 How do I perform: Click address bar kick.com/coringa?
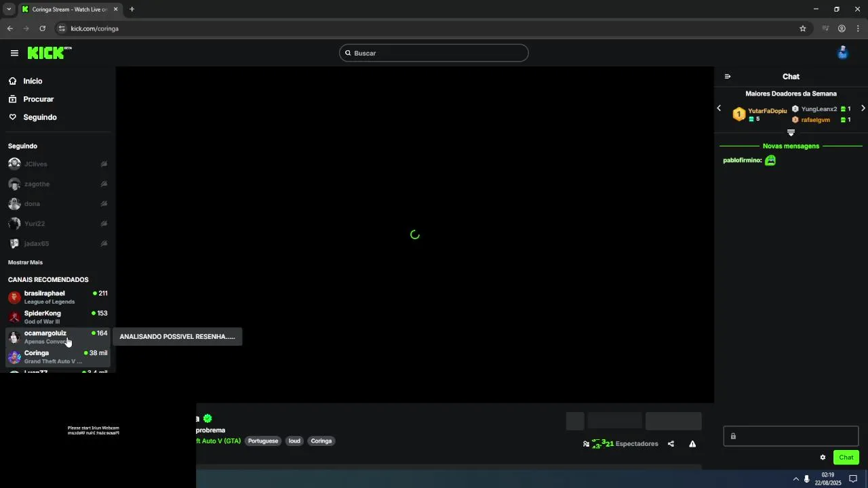pos(95,28)
